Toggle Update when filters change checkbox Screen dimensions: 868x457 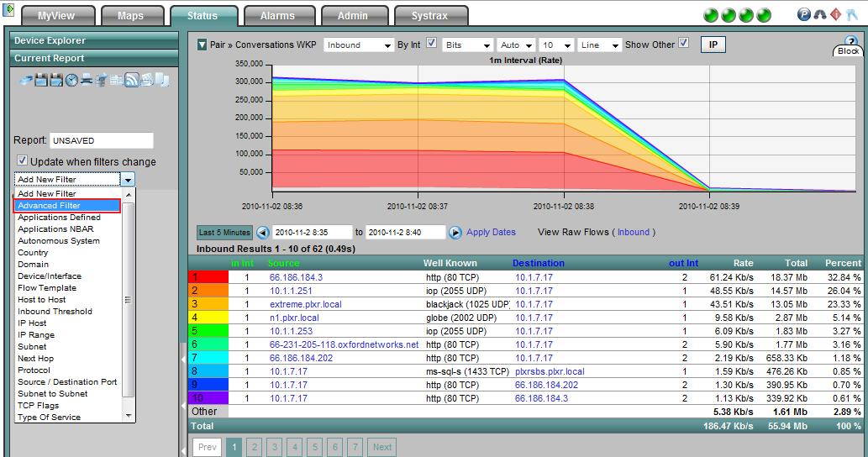click(22, 160)
